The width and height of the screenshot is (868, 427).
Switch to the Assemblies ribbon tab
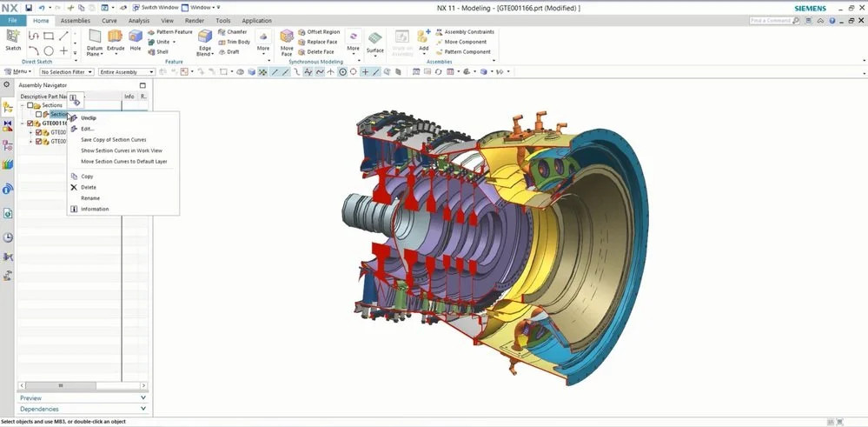pyautogui.click(x=75, y=20)
